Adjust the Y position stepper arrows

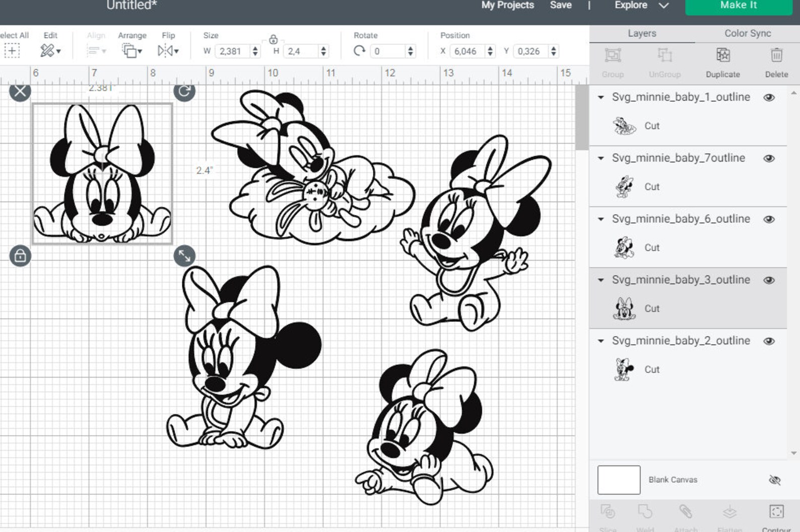[x=554, y=51]
